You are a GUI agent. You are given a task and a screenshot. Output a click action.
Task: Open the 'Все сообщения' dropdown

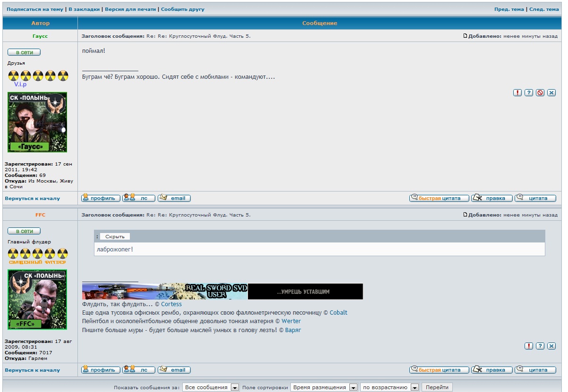click(x=211, y=387)
